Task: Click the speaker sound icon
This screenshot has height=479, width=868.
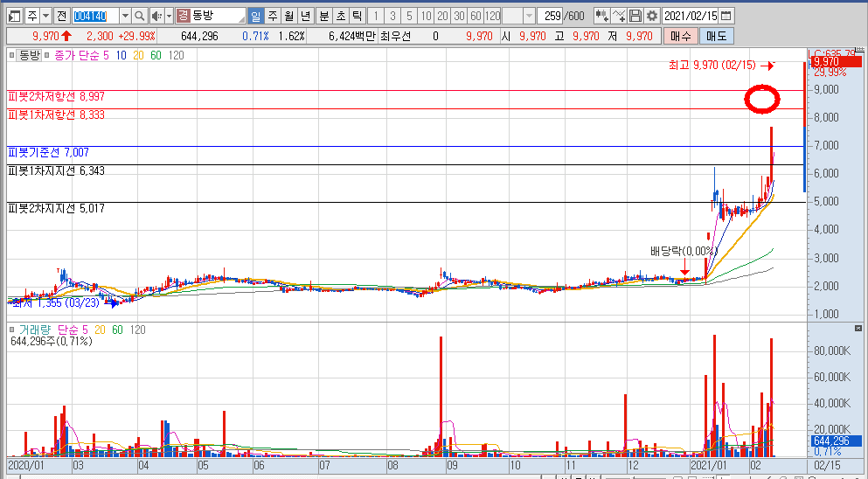Action: click(156, 16)
